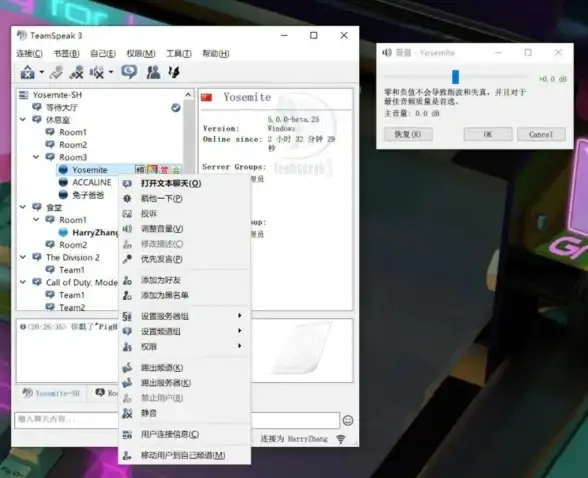Click the red 管 badge beside Yosemite
This screenshot has height=478, width=588.
coord(164,170)
